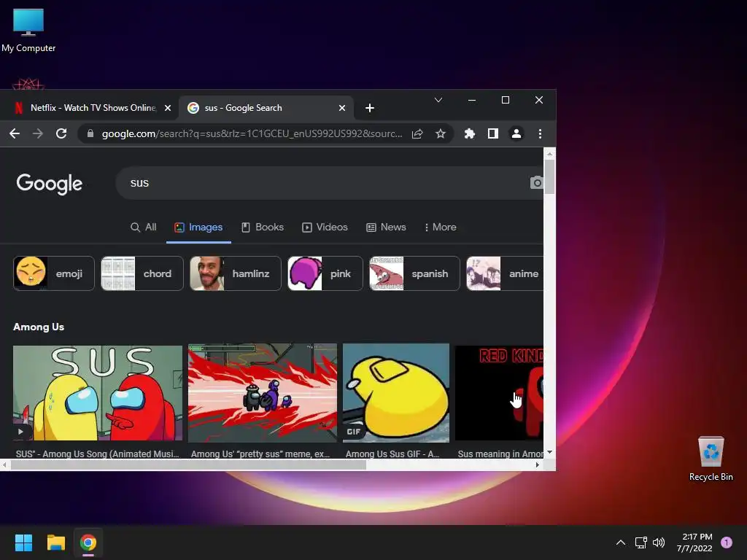Open the Videos results tab
This screenshot has height=560, width=747.
tap(325, 227)
